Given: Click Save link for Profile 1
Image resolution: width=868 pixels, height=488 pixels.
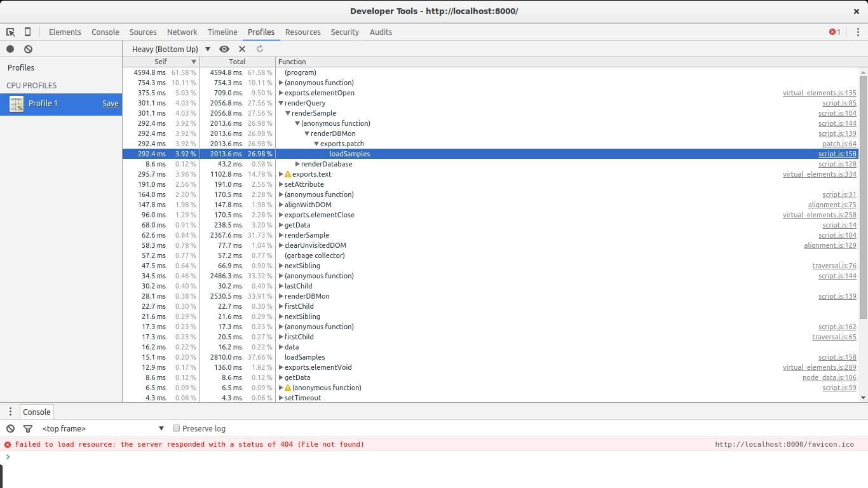Looking at the screenshot, I should coord(111,104).
